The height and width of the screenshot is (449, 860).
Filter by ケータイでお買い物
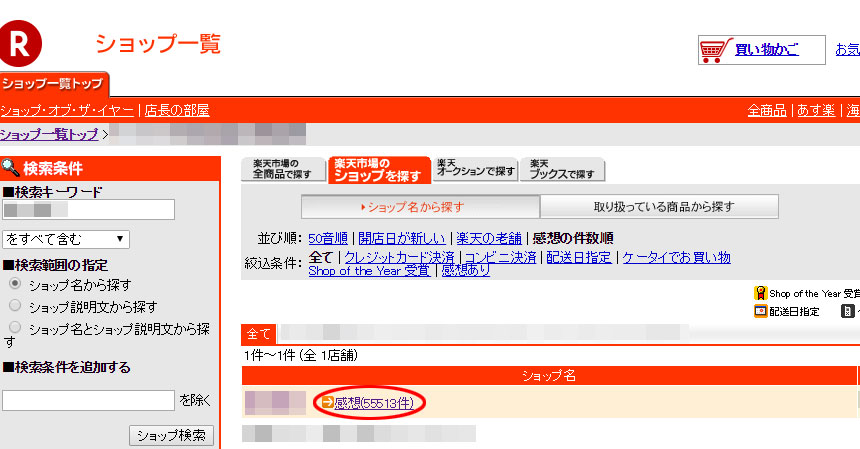pyautogui.click(x=676, y=257)
